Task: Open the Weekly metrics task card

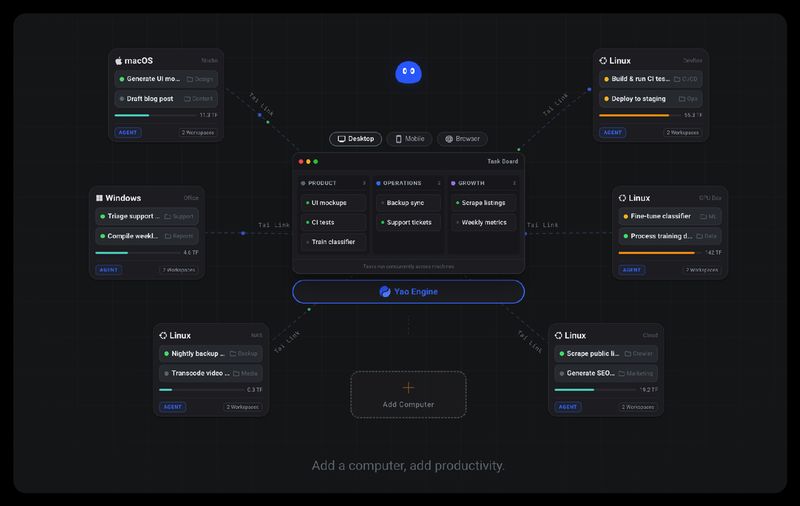Action: point(484,222)
